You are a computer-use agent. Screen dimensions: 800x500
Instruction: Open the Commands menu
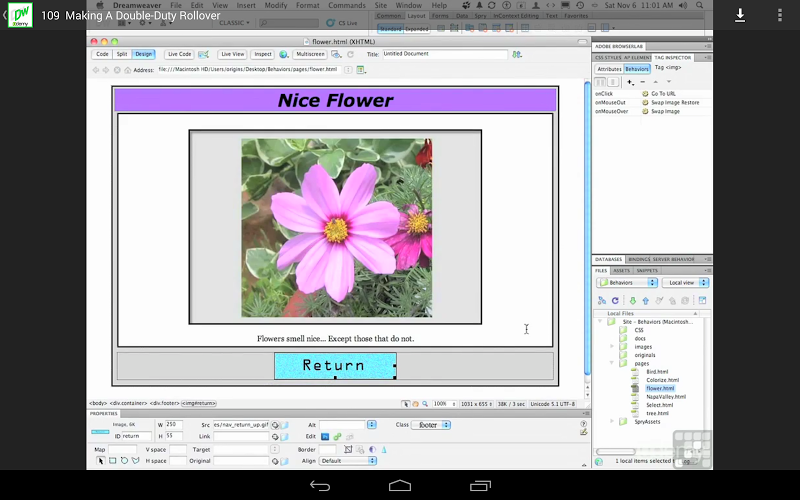348,6
